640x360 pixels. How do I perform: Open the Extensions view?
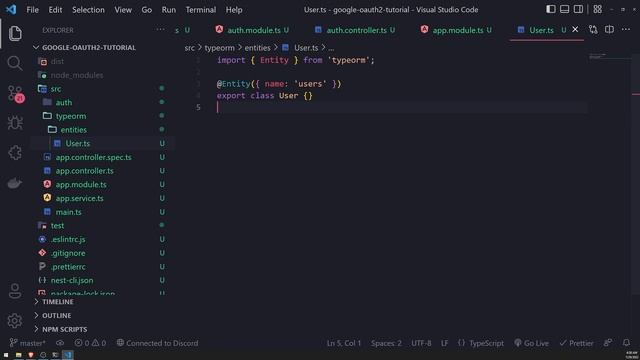click(x=15, y=153)
